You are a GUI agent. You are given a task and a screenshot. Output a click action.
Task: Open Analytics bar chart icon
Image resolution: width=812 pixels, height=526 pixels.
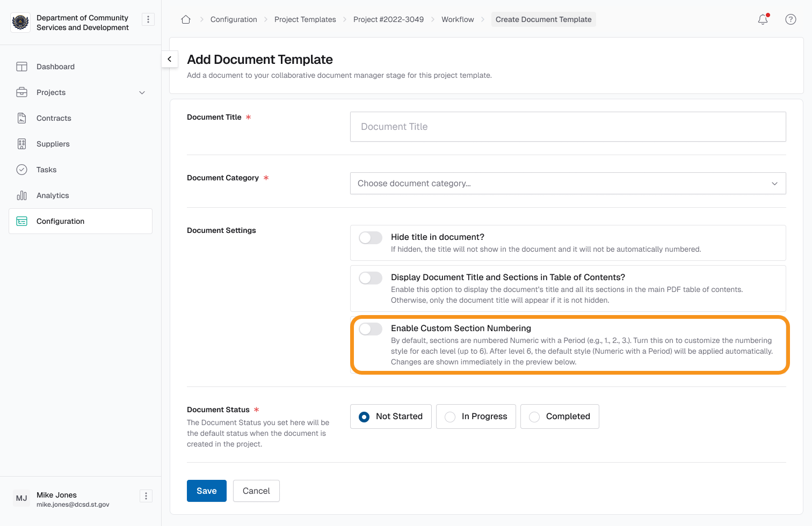coord(21,195)
